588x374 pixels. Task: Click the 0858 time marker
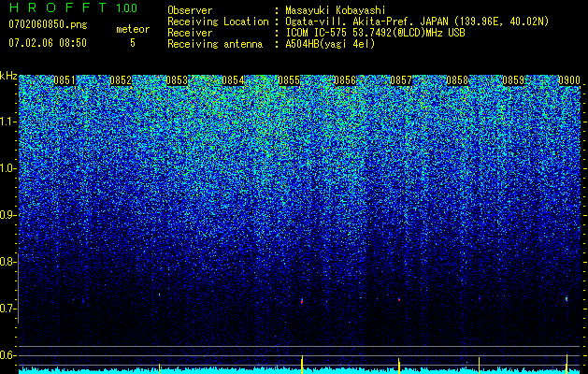click(457, 80)
